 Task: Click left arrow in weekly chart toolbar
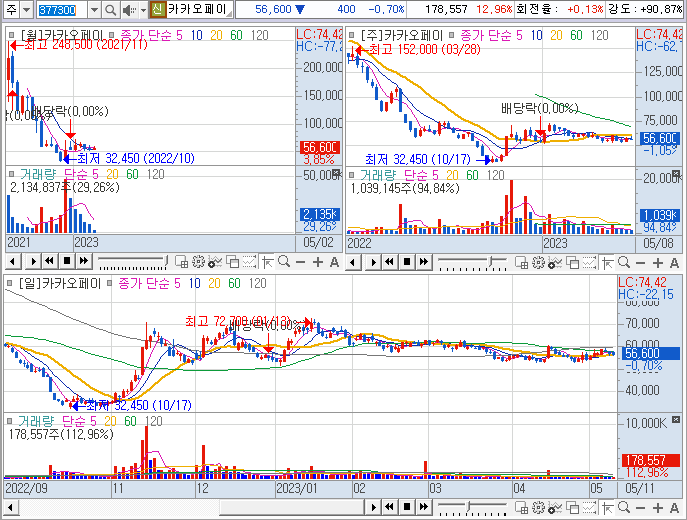353,262
